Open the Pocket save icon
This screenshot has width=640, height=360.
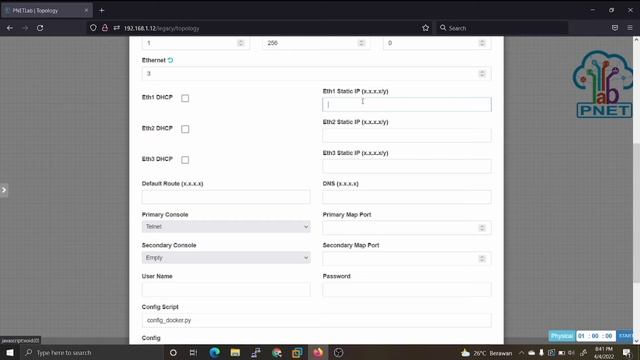point(615,28)
